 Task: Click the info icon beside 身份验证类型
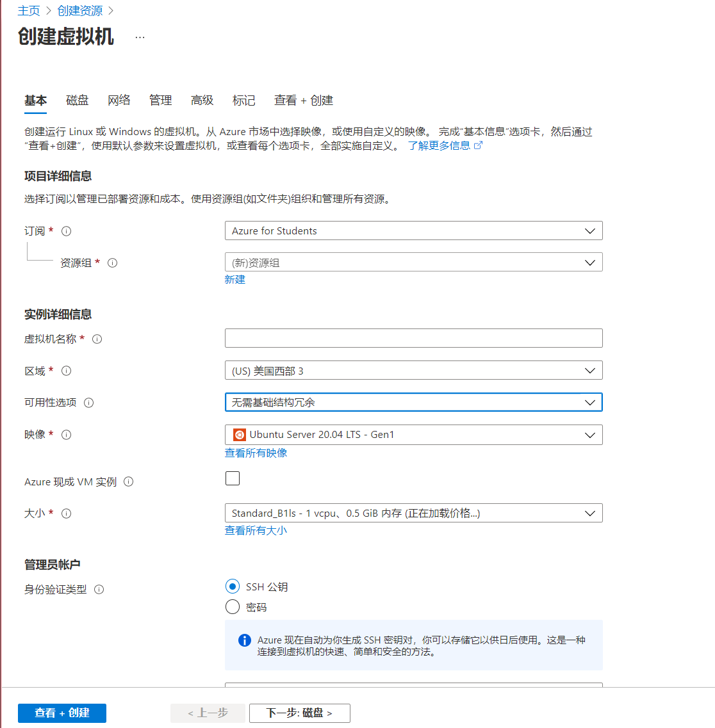click(99, 590)
